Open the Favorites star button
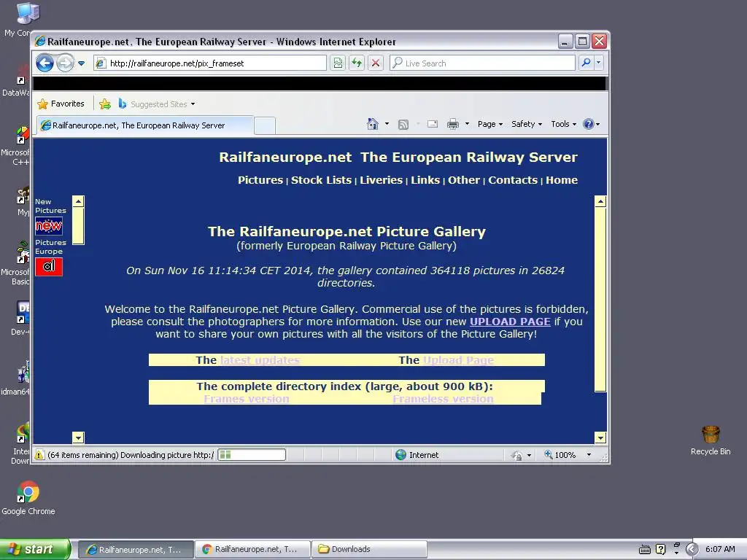 point(61,104)
